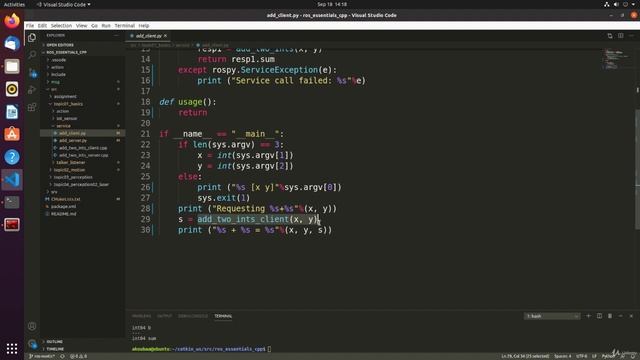This screenshot has height=360, width=640.
Task: Change indentation via Spaces: 4
Action: [562, 356]
